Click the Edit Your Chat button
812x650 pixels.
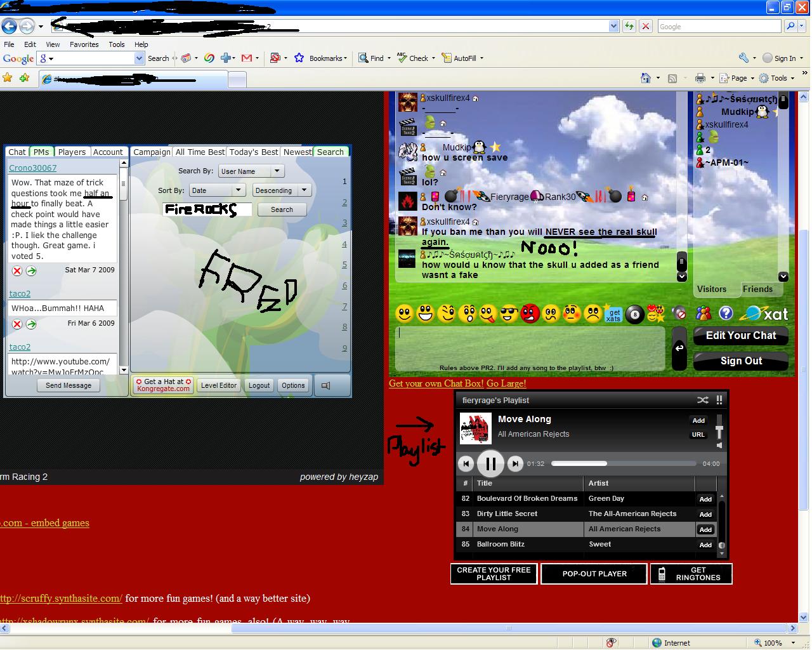[x=741, y=335]
